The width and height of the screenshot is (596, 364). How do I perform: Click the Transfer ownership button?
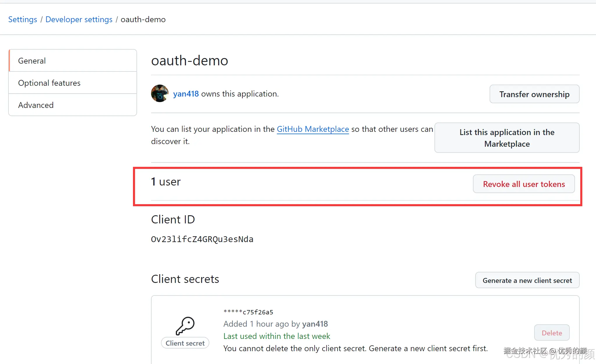pyautogui.click(x=534, y=94)
